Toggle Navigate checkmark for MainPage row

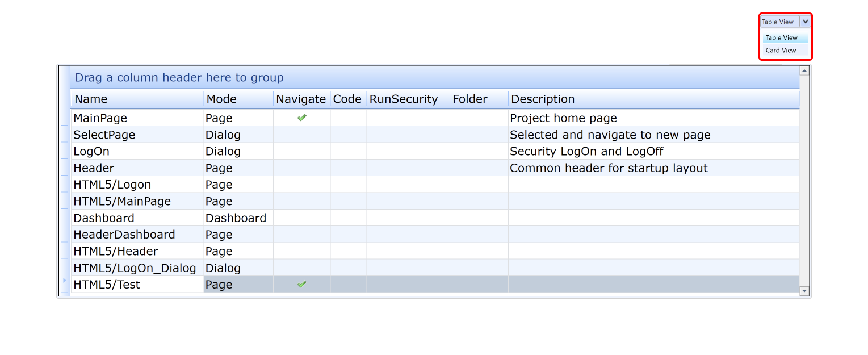pos(302,118)
